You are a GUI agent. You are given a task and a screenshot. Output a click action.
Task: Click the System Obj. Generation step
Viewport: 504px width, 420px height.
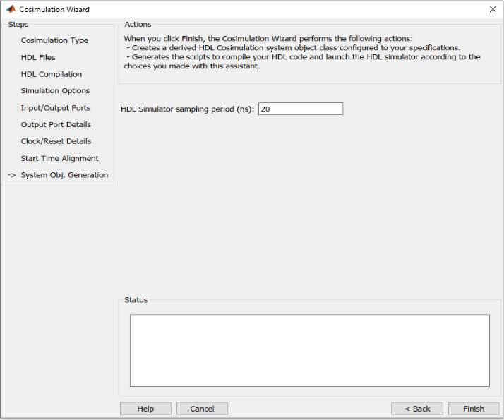coord(64,175)
